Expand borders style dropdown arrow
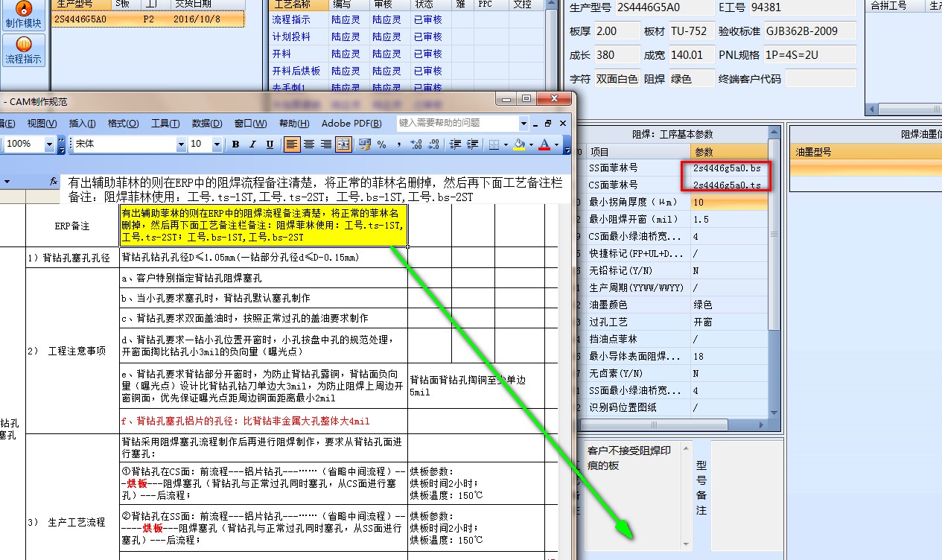 click(506, 144)
